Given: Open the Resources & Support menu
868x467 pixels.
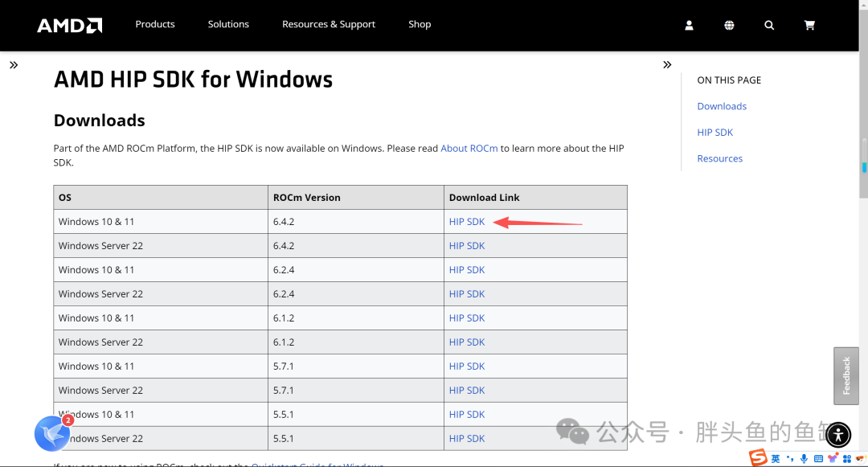Looking at the screenshot, I should point(329,24).
